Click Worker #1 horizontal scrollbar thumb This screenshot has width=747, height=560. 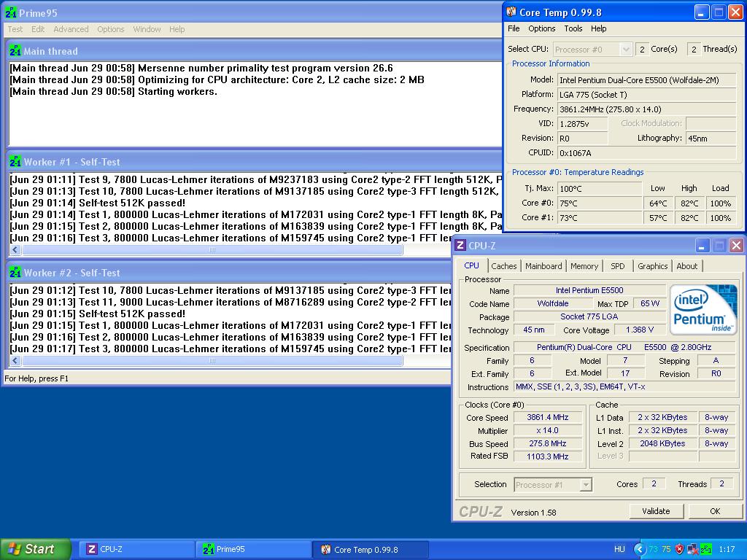coord(212,250)
